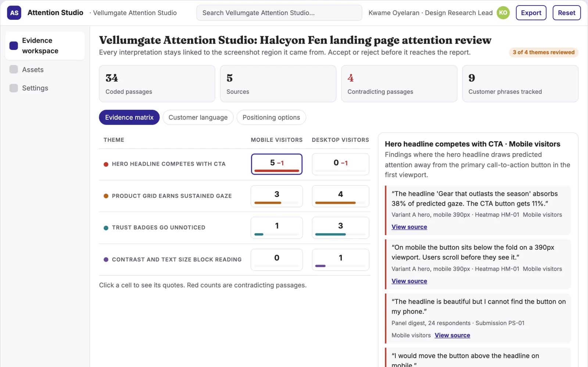Viewport: 588px width, 367px height.
Task: Click the 'Submission PS-01' source text
Action: (x=500, y=323)
